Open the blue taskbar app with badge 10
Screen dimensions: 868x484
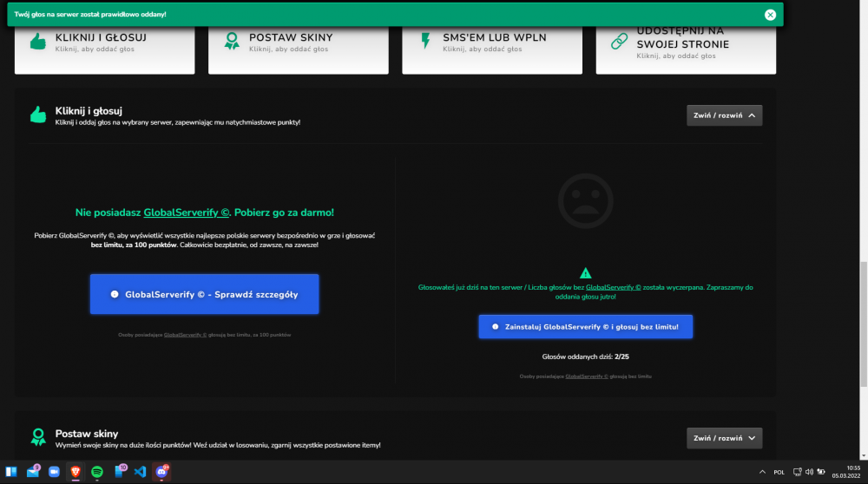pos(119,472)
